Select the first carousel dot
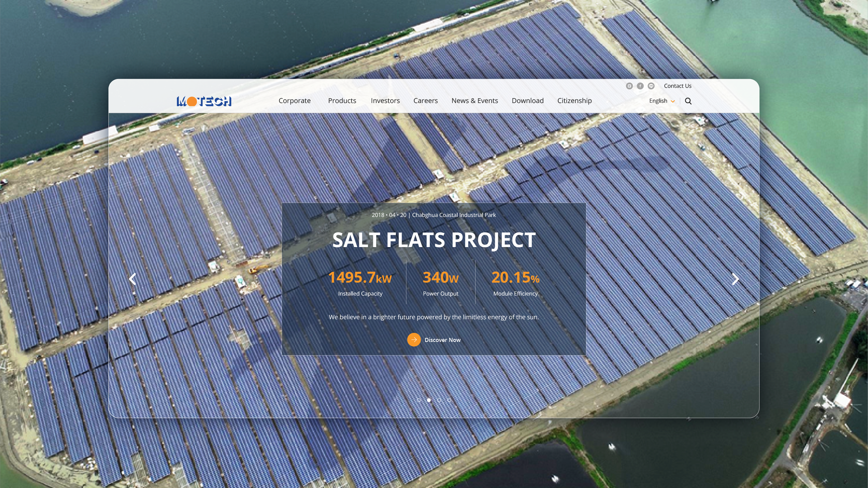 [x=419, y=400]
